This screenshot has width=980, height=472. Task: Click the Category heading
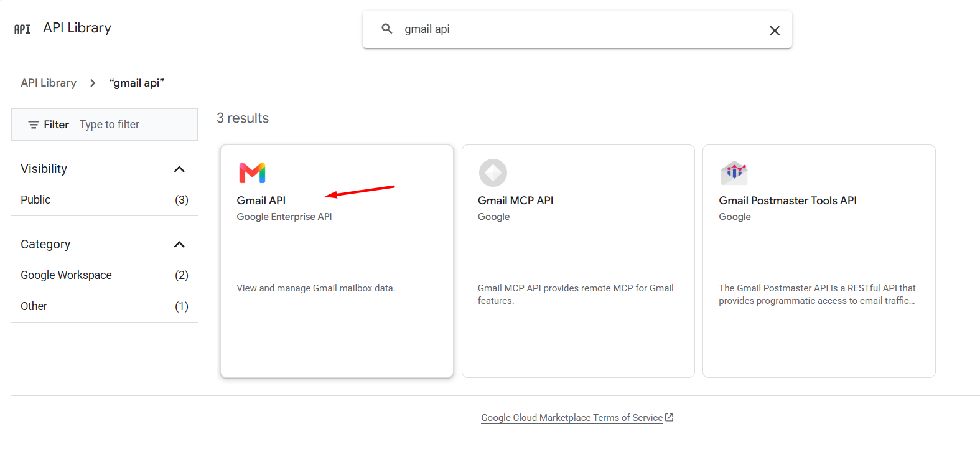(45, 244)
